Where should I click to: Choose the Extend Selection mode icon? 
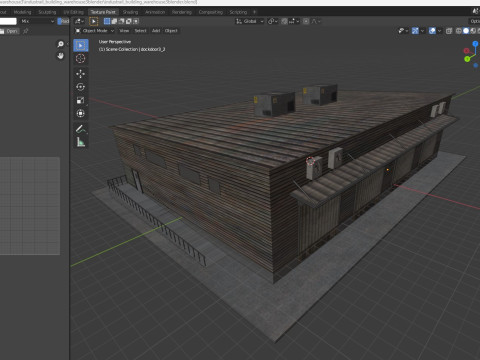[114, 21]
